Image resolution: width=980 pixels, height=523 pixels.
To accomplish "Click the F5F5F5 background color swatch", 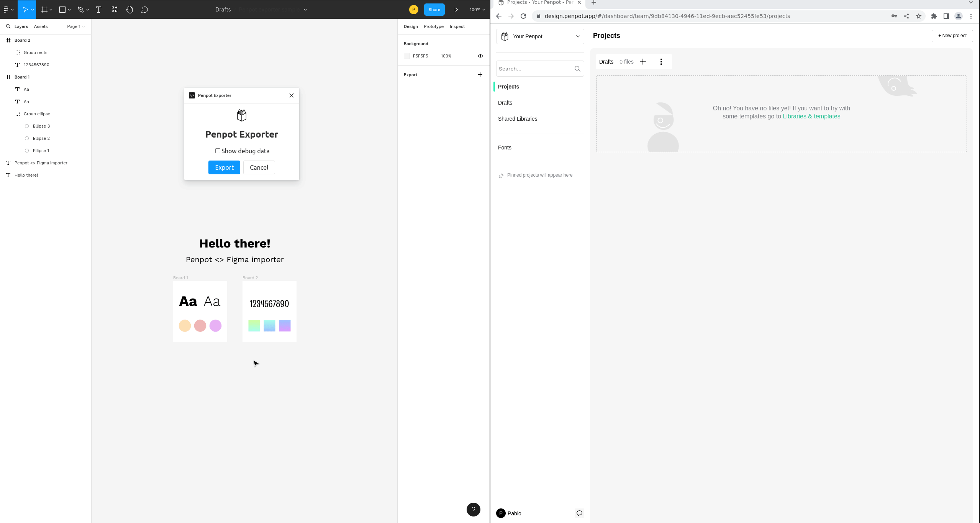I will (x=407, y=56).
